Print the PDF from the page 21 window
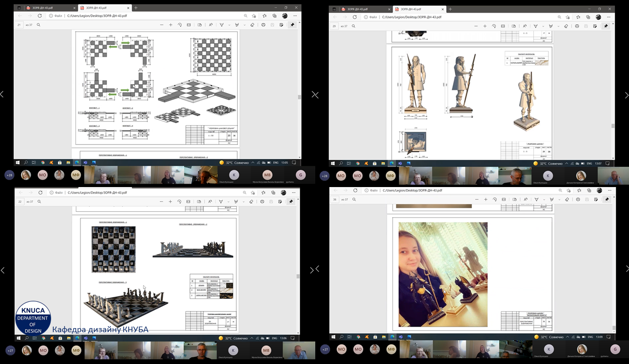 tap(263, 25)
